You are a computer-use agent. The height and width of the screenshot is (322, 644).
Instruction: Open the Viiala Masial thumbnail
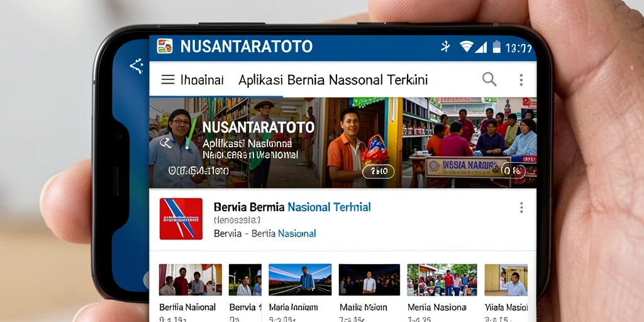pos(506,280)
